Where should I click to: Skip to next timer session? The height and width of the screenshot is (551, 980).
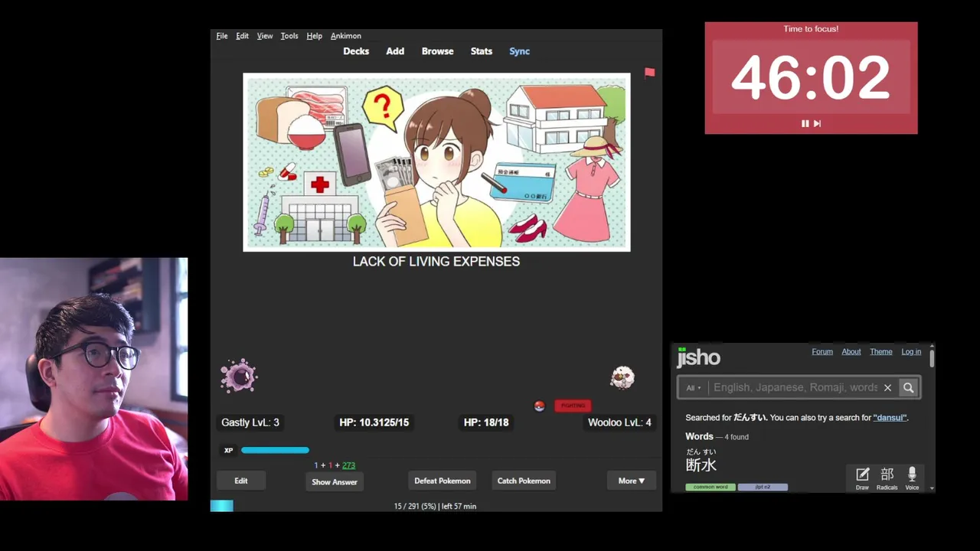pos(817,123)
